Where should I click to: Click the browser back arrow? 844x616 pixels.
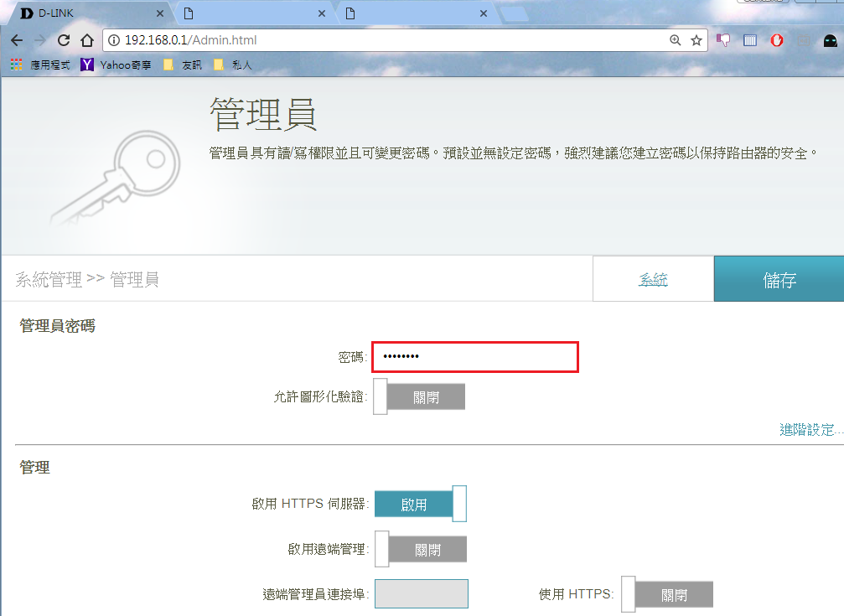[x=17, y=40]
